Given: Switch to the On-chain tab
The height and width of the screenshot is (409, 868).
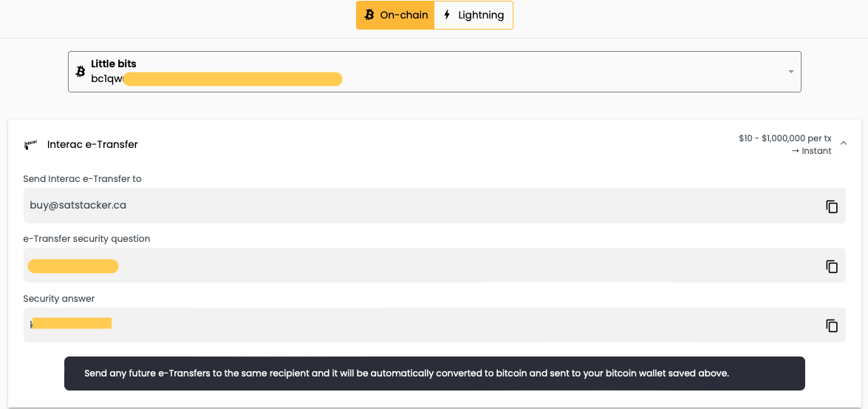Looking at the screenshot, I should (x=395, y=15).
